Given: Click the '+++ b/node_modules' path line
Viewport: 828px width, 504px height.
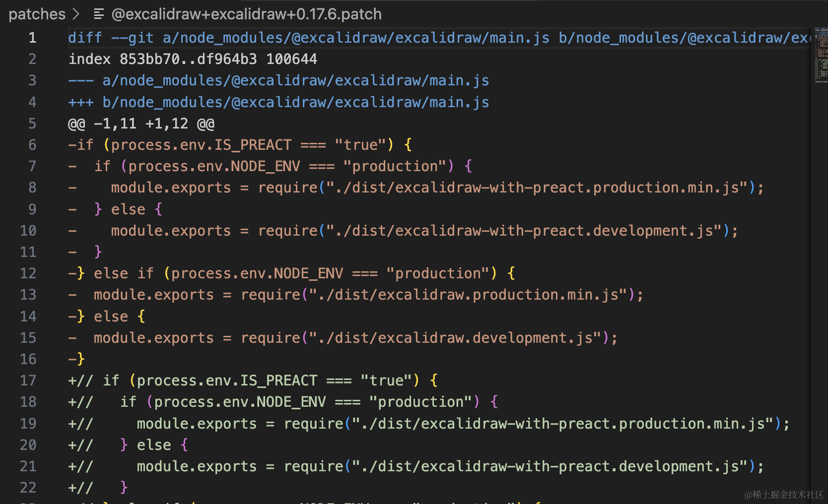Looking at the screenshot, I should click(278, 102).
